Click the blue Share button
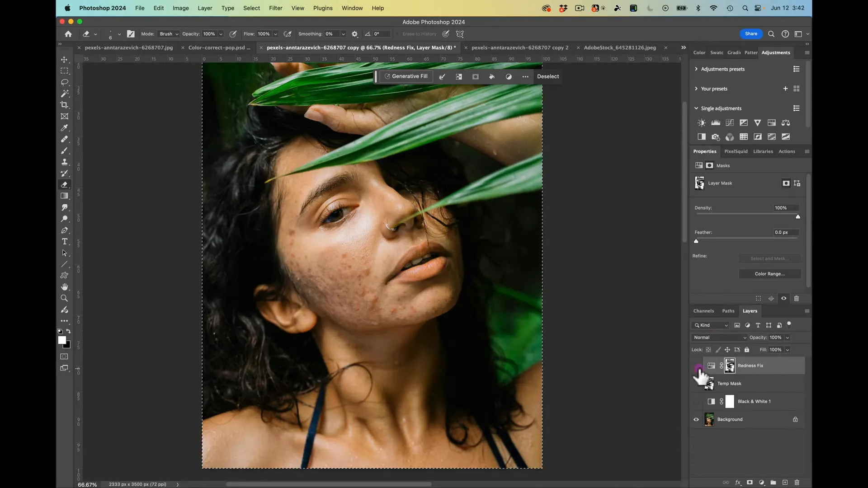 coord(751,34)
